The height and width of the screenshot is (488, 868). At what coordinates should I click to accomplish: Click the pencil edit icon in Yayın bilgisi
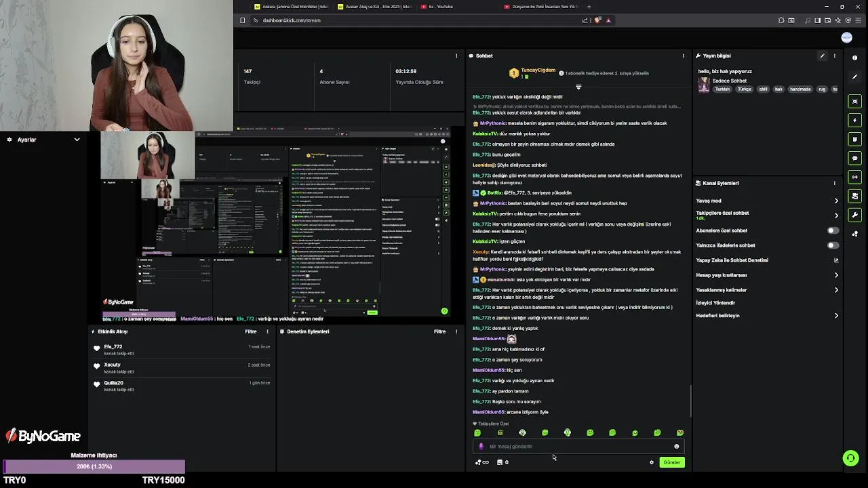822,56
